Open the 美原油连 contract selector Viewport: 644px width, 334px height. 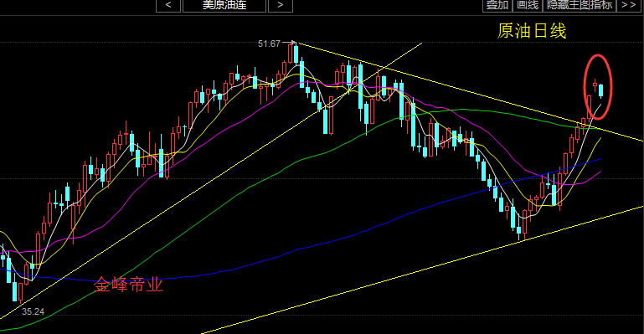(224, 5)
